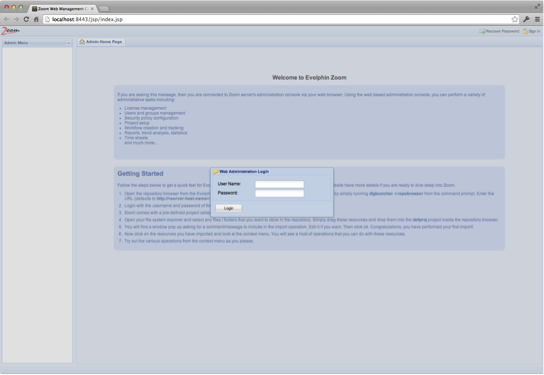Click the macOS red close window button

pos(7,7)
